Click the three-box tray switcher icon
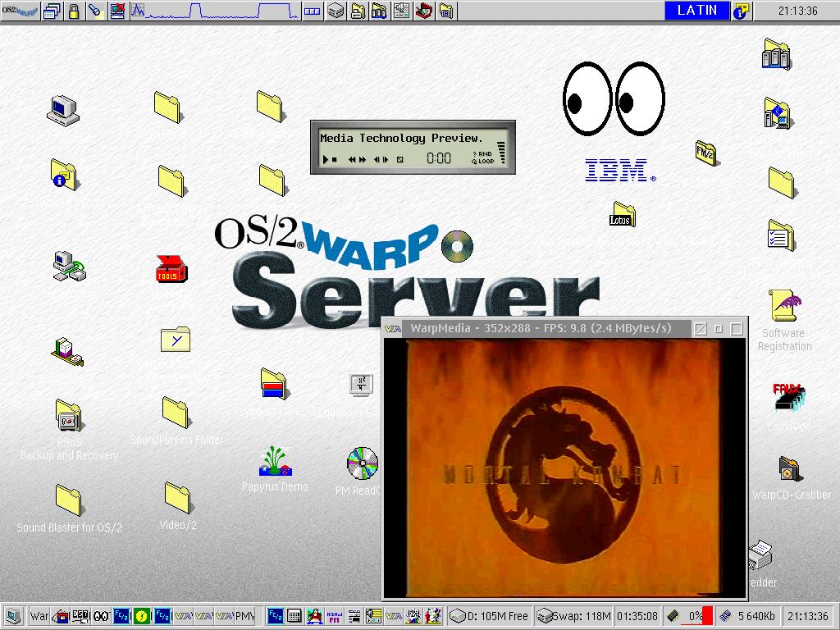 coord(313,11)
